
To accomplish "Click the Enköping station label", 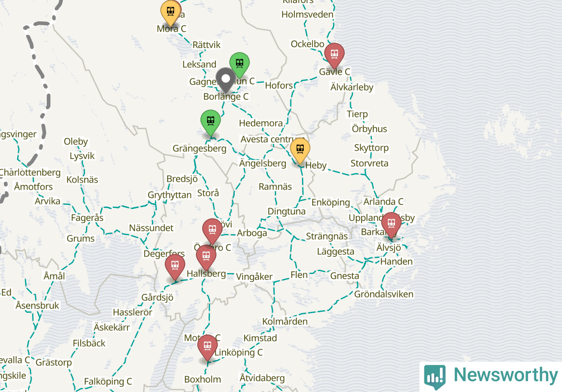I will pyautogui.click(x=330, y=202).
